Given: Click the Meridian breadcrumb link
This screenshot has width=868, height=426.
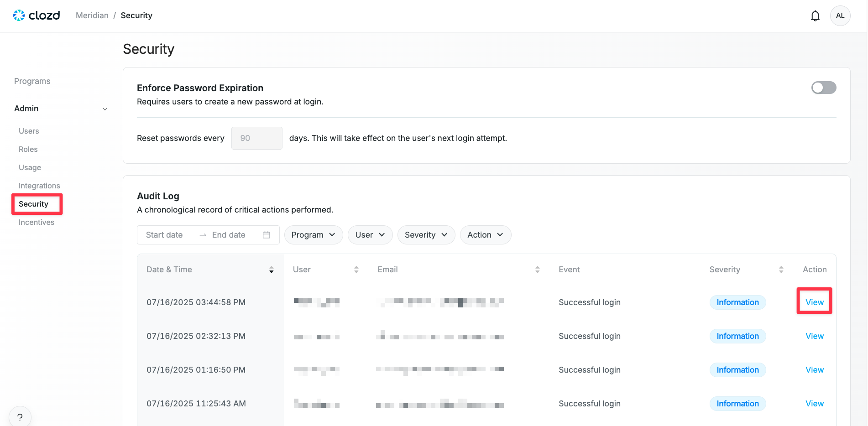Looking at the screenshot, I should coord(92,16).
